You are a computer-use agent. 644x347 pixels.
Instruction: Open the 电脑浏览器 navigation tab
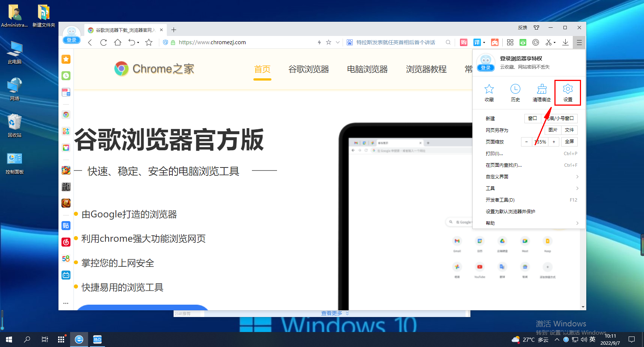(367, 69)
